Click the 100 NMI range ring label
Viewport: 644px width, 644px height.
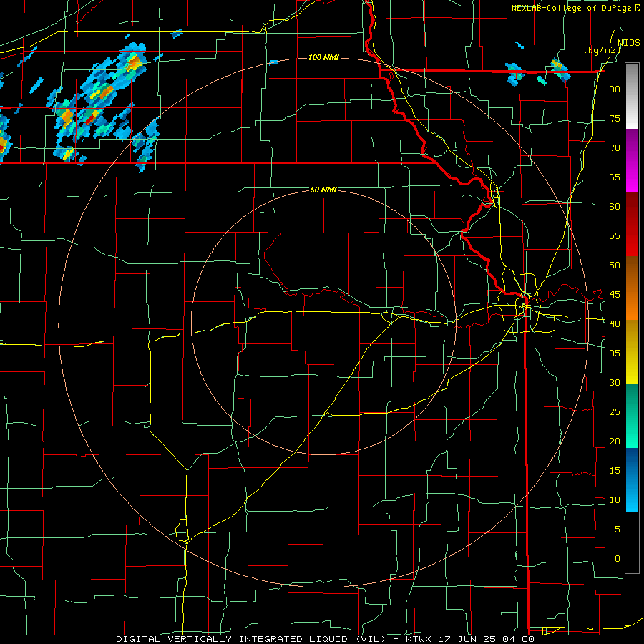tap(323, 57)
